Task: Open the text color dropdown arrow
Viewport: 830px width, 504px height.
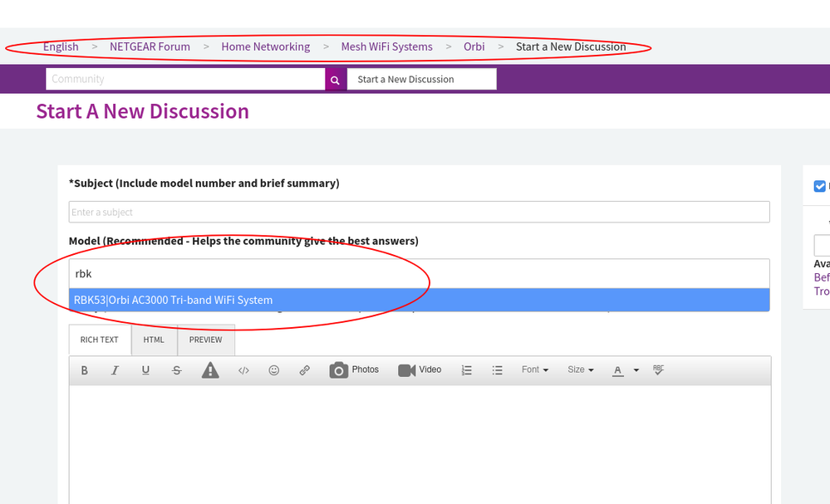Action: 636,370
